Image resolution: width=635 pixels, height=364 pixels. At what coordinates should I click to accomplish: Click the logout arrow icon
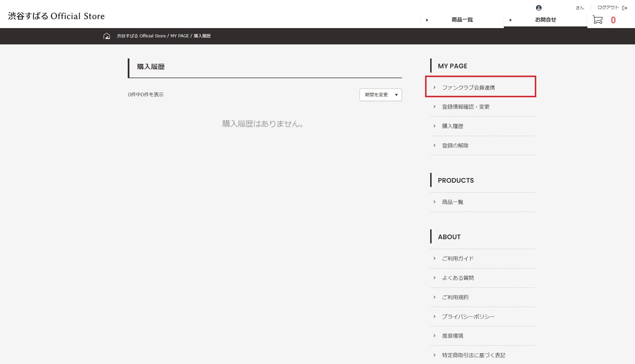tap(625, 8)
